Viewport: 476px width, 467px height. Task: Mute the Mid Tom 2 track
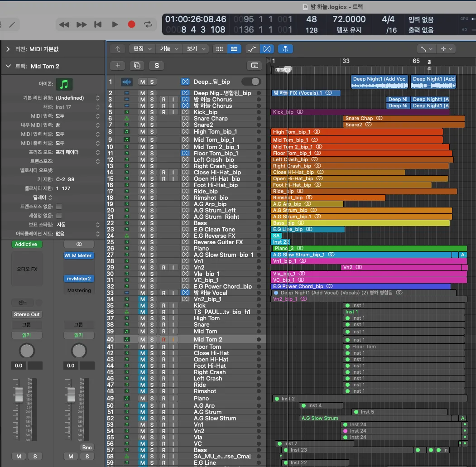click(142, 339)
